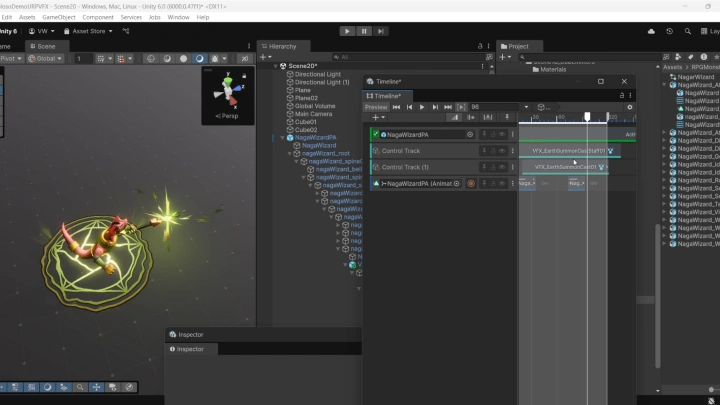Image resolution: width=720 pixels, height=405 pixels.
Task: Select the VFX_EarthSummonCast01 clip
Action: [x=566, y=167]
